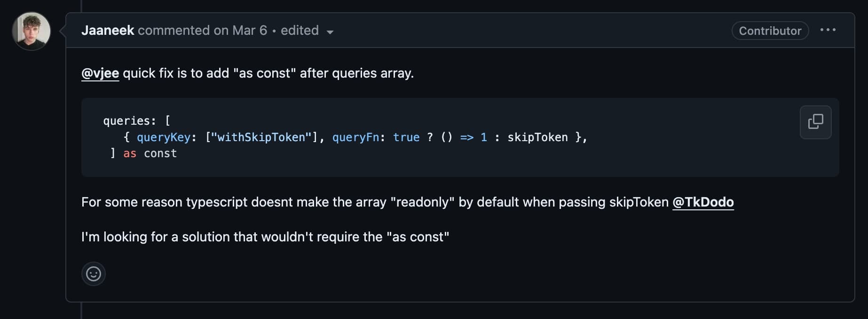Click the "queries: [" line in the code block

(x=137, y=121)
